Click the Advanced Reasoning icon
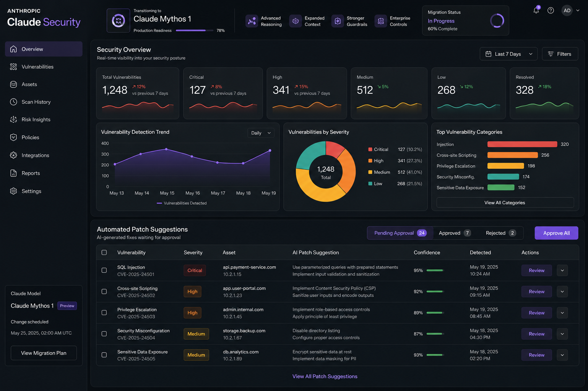Image resolution: width=588 pixels, height=391 pixels. pos(252,21)
